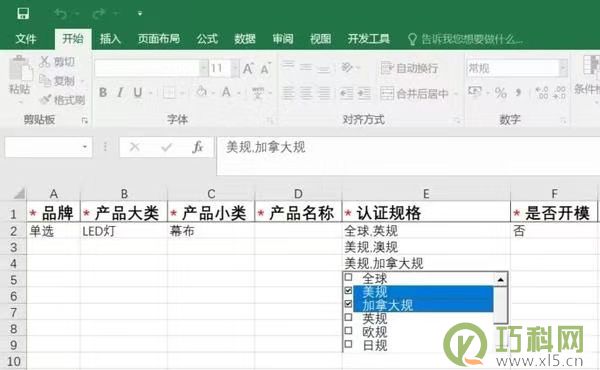Open the 数据 ribbon tab

click(245, 39)
